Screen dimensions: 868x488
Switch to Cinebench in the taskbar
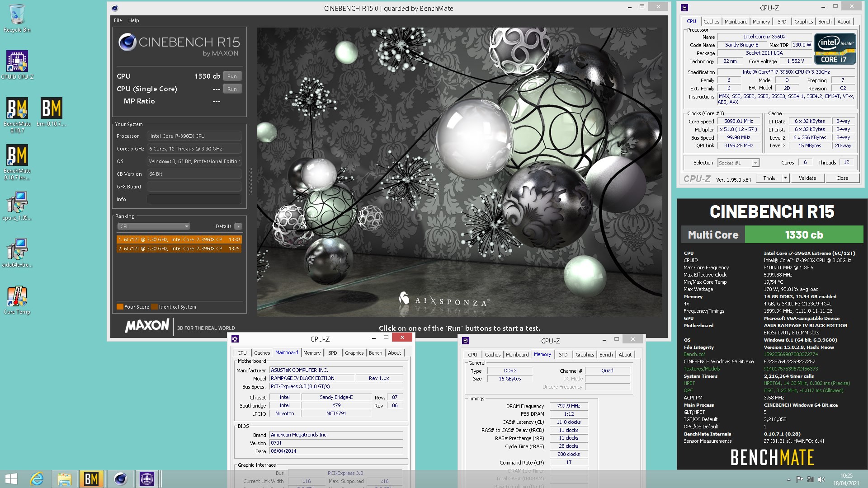click(x=120, y=479)
